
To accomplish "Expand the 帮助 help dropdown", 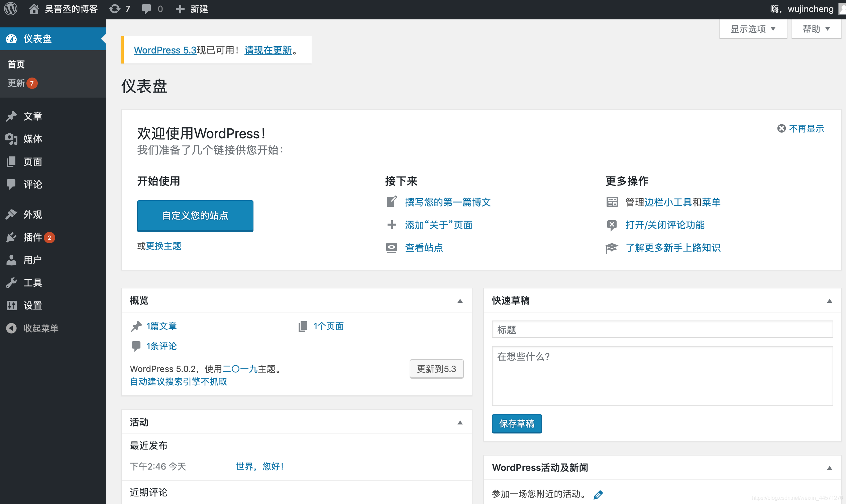I will 817,29.
